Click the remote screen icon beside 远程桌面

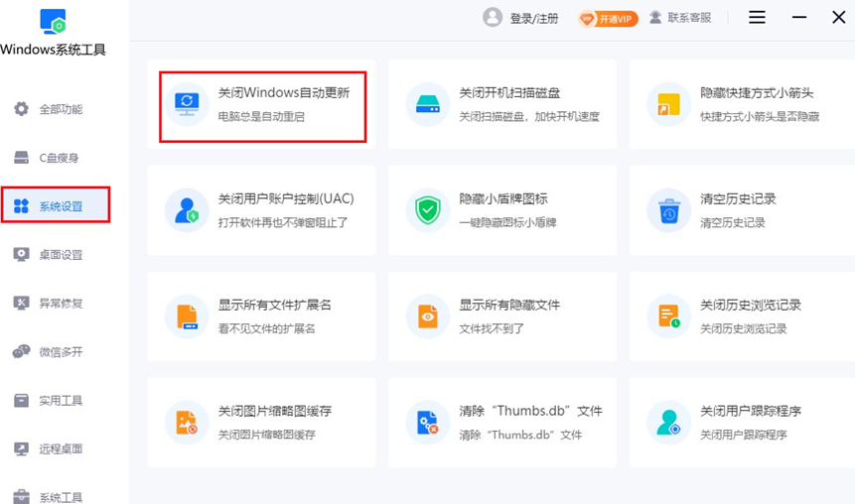[21, 449]
